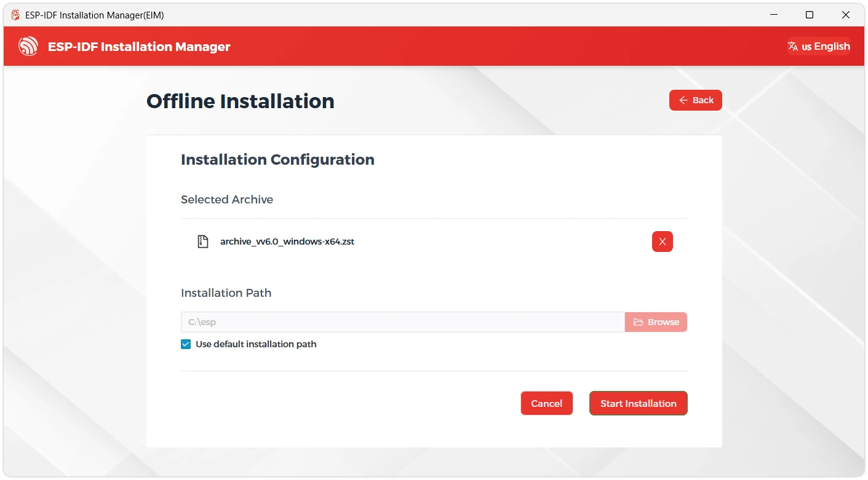Click Start Installation
The image size is (868, 480).
pos(638,403)
